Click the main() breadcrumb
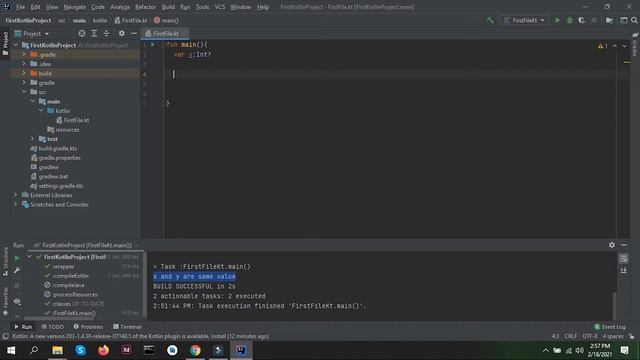The image size is (640, 360). pyautogui.click(x=167, y=20)
